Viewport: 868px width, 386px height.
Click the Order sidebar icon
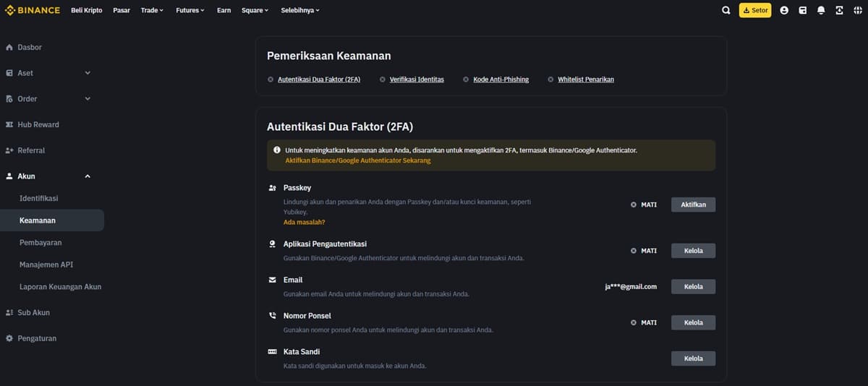point(9,99)
